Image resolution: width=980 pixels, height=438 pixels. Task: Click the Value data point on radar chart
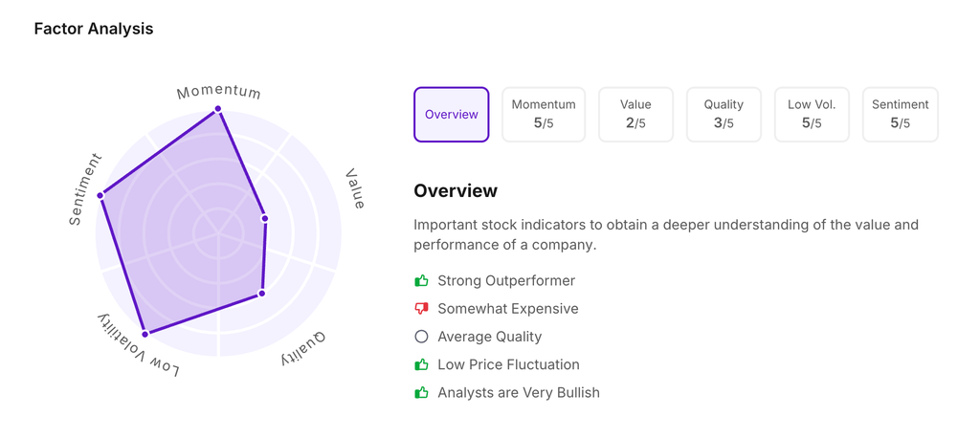pos(265,218)
